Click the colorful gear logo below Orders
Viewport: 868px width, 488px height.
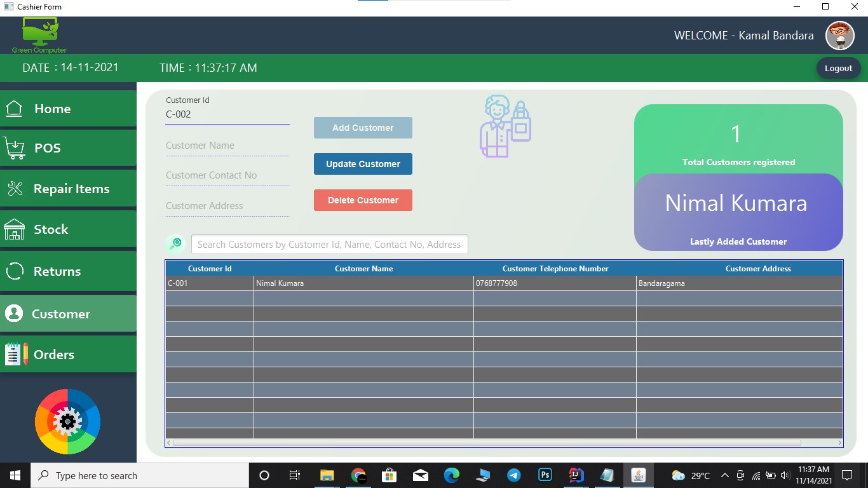tap(67, 421)
